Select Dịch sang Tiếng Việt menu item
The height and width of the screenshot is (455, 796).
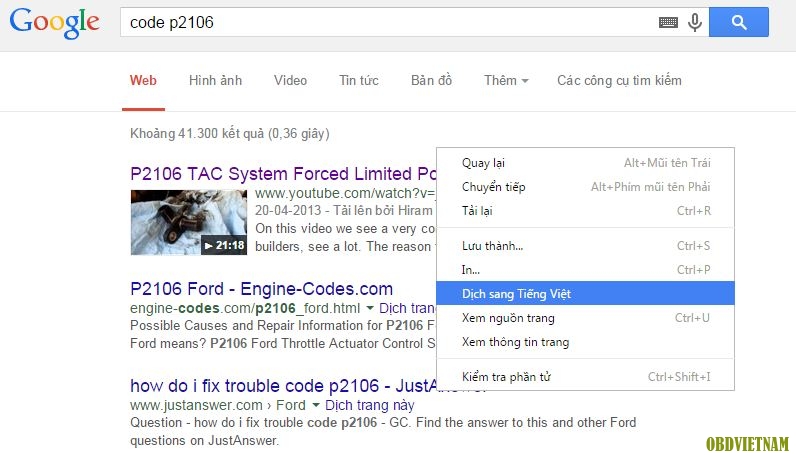(x=585, y=294)
